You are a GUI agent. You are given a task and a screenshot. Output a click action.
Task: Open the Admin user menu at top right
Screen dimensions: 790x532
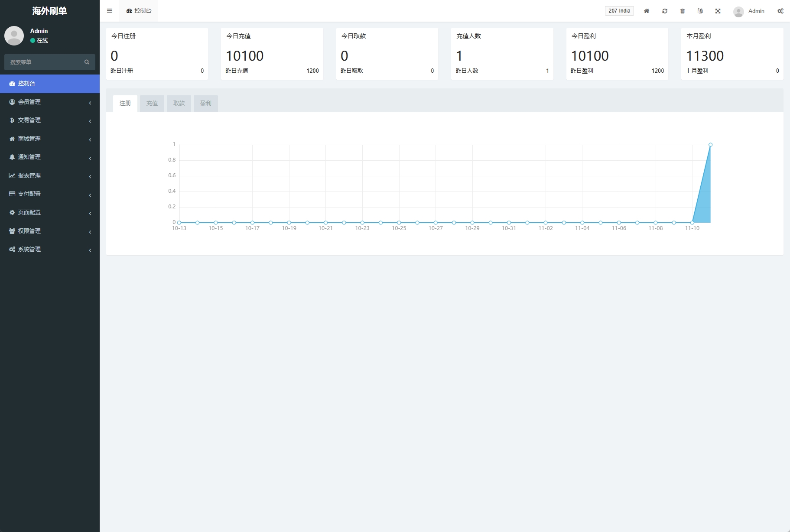pyautogui.click(x=749, y=11)
